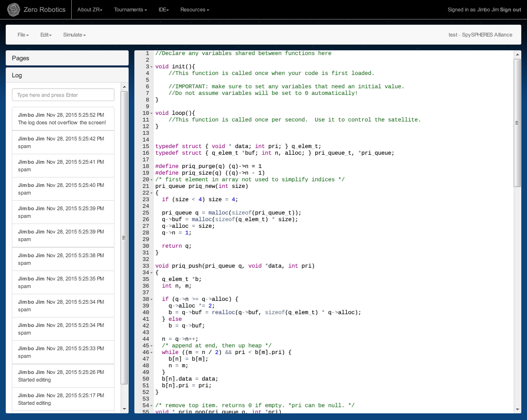Image resolution: width=527 pixels, height=420 pixels.
Task: Click the code editor scrollbar thumb
Action: (517, 123)
